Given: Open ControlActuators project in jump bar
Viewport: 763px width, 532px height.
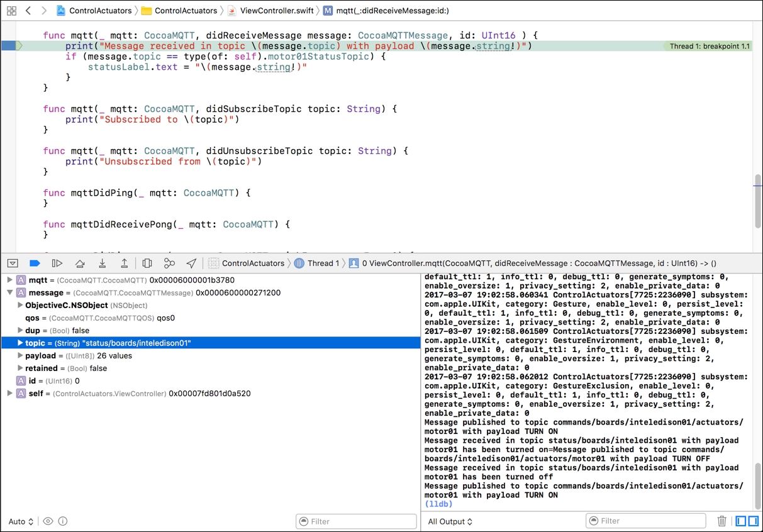Looking at the screenshot, I should point(94,11).
